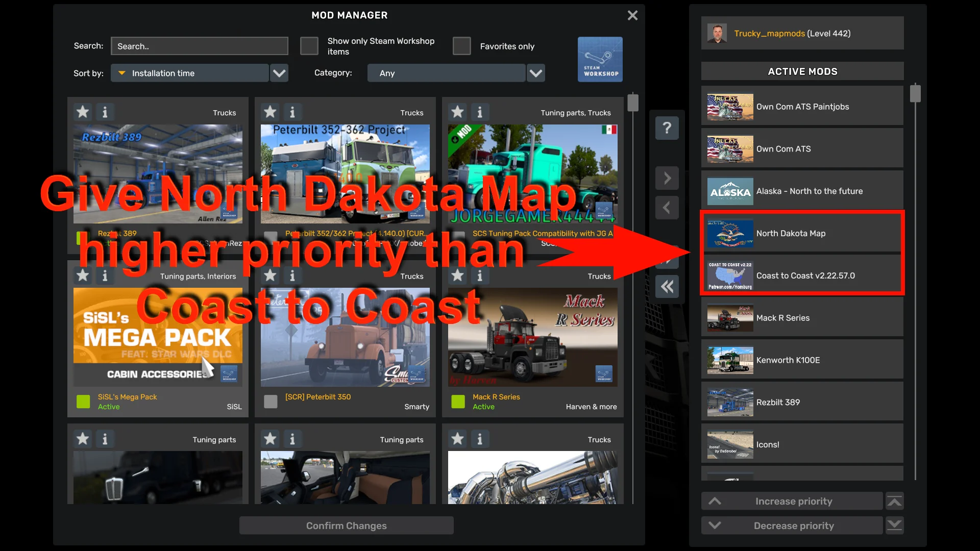Image resolution: width=980 pixels, height=551 pixels.
Task: Open Sort by Installation time dropdown
Action: click(x=190, y=73)
